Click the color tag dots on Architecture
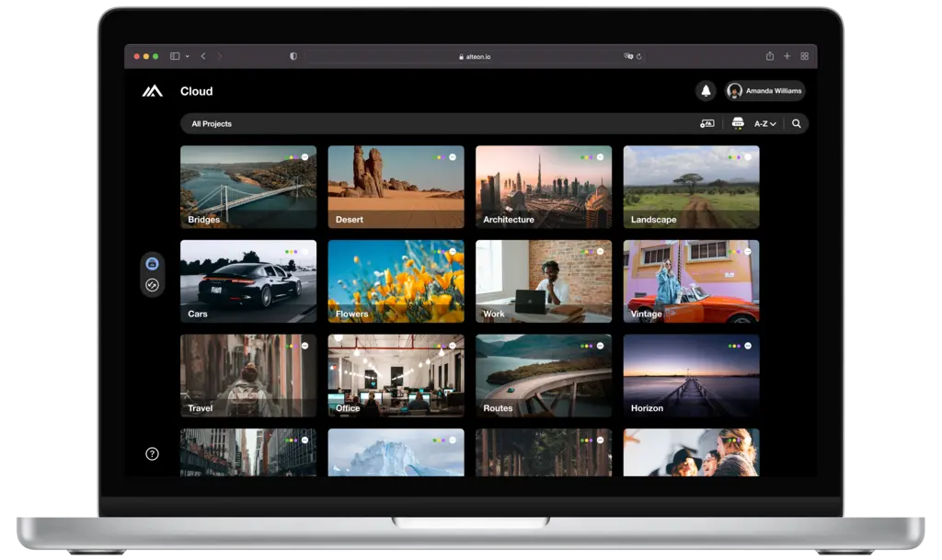This screenshot has height=560, width=942. [x=586, y=157]
